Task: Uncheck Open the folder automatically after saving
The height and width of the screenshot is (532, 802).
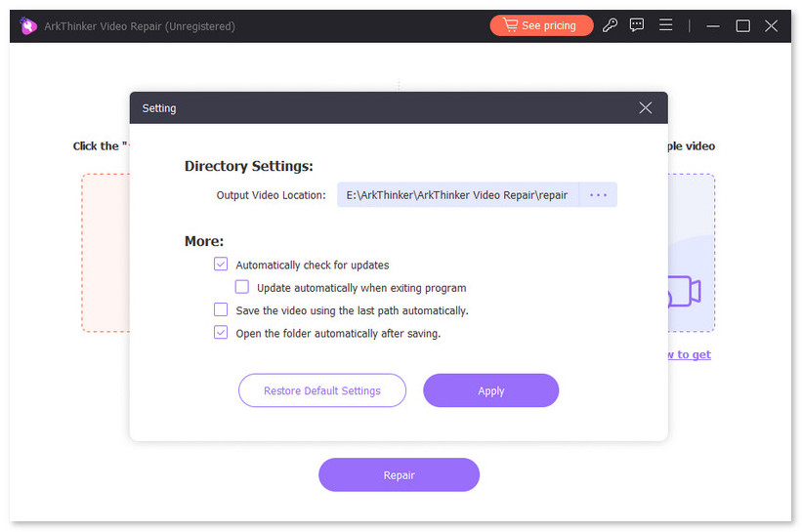Action: click(221, 332)
